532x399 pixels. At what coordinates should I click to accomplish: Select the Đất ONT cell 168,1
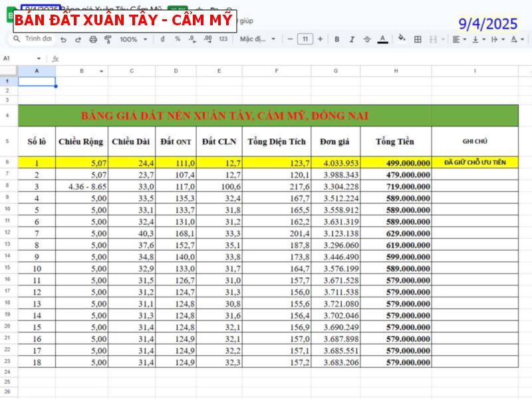click(176, 233)
